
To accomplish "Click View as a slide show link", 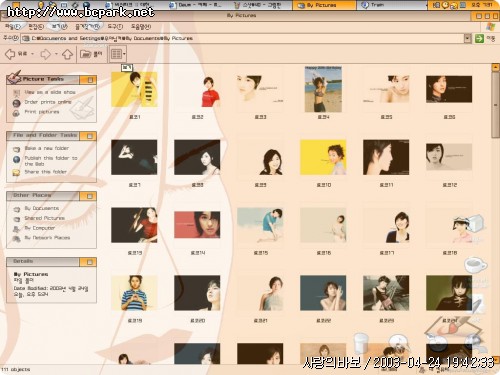I will [50, 92].
